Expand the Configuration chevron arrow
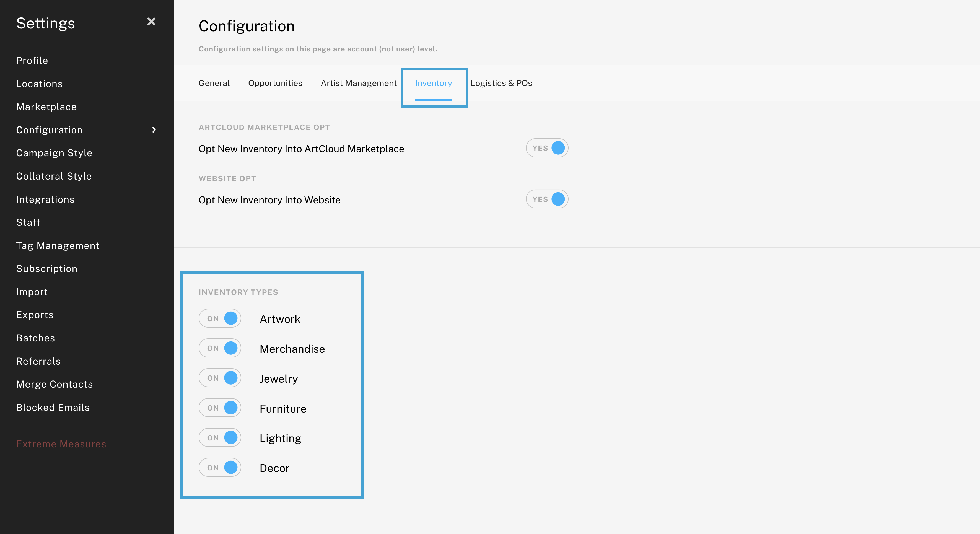Screen dimensions: 980x534 point(154,130)
